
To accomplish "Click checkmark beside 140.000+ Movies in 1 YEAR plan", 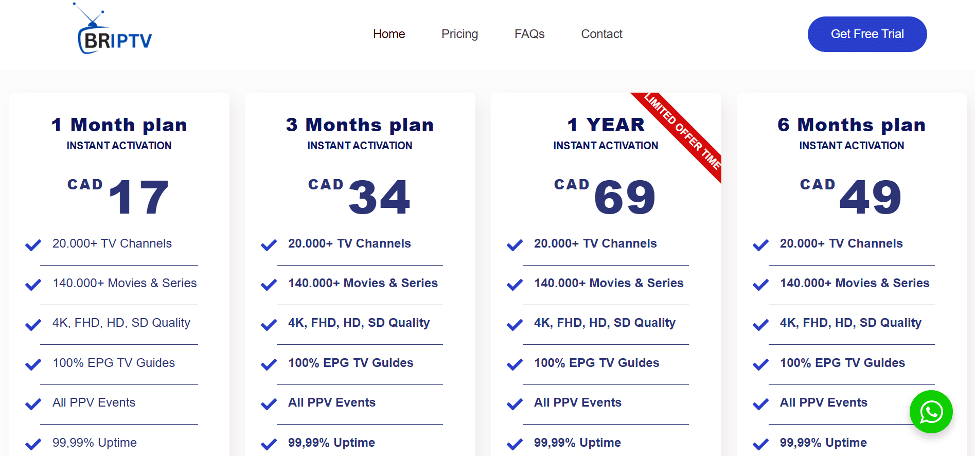I will (515, 285).
